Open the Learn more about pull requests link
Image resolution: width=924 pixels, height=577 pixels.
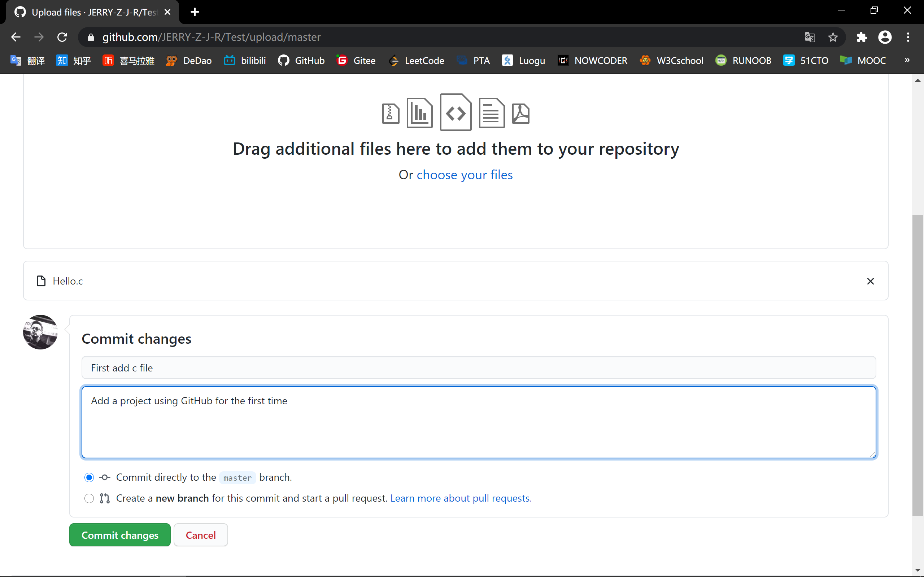pos(461,498)
